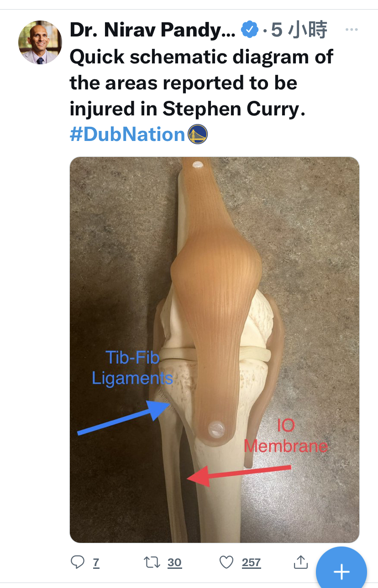The height and width of the screenshot is (588, 378).
Task: Open the three-dot more options menu
Action: (x=352, y=30)
